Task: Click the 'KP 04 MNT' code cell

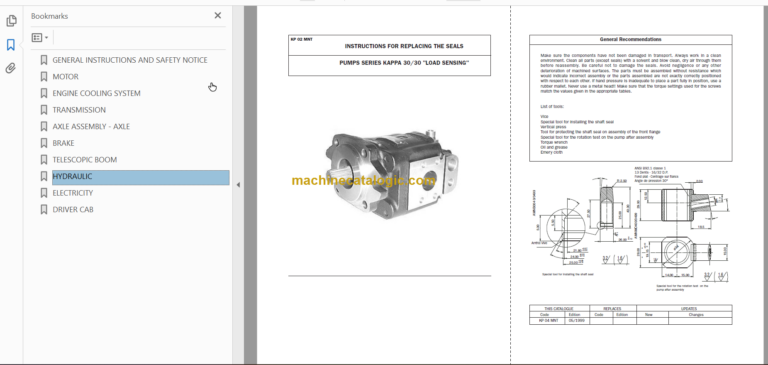Action: point(548,320)
